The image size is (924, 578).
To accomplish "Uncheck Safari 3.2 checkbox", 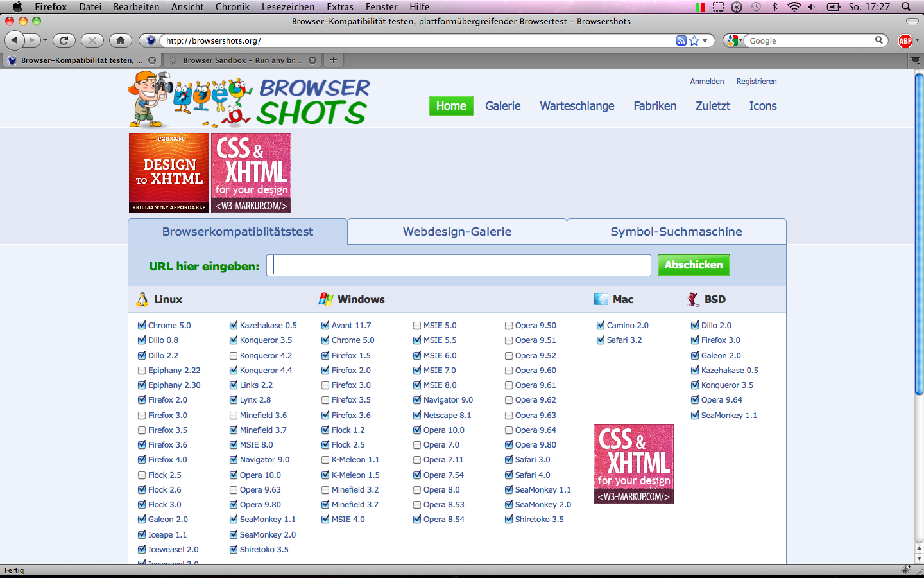I will tap(601, 340).
